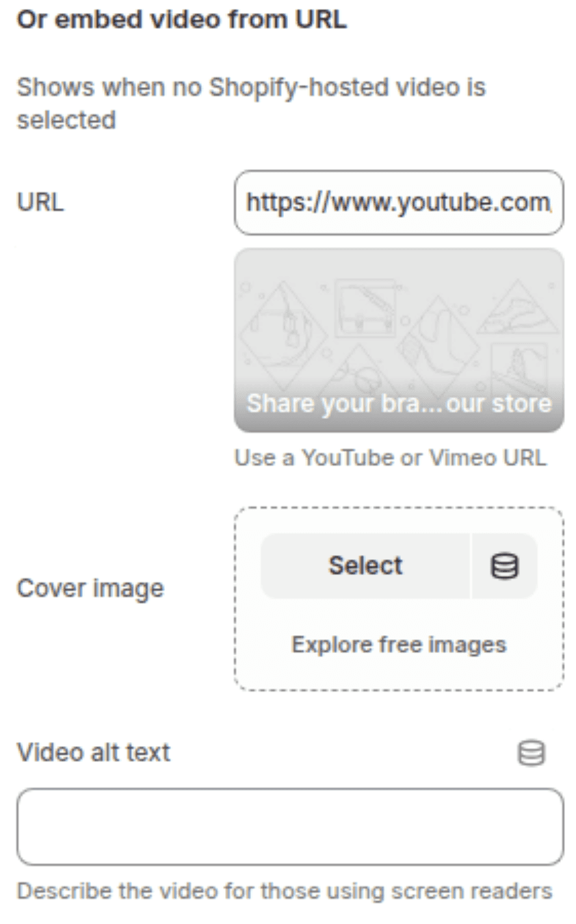Connect dynamic source for Video alt text
The height and width of the screenshot is (924, 576).
(531, 753)
